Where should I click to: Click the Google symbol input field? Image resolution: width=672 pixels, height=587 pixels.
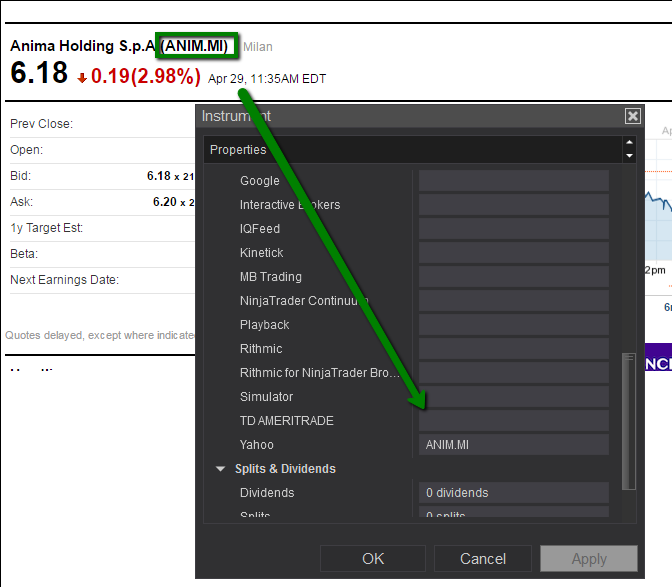(x=513, y=181)
